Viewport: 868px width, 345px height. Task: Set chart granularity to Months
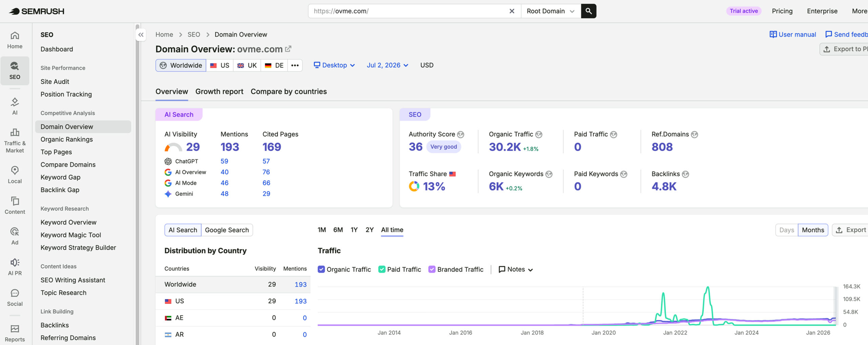pos(813,230)
